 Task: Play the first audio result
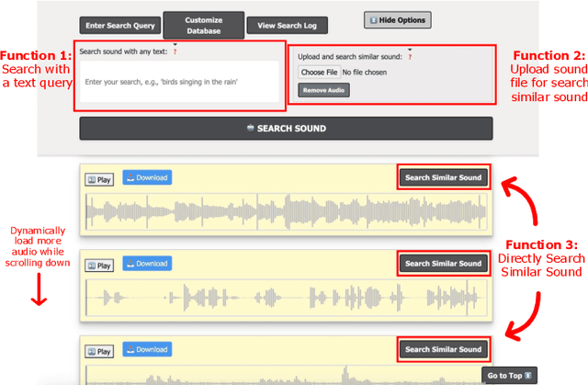(x=99, y=179)
